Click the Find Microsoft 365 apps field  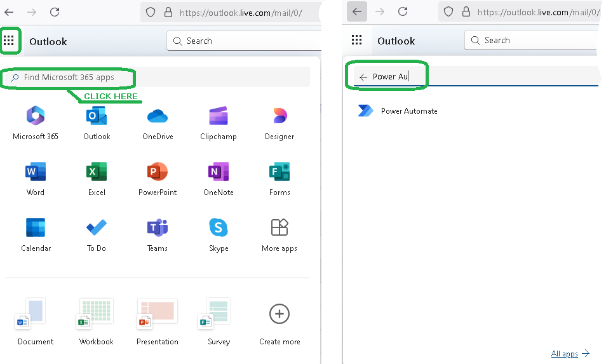(x=158, y=78)
